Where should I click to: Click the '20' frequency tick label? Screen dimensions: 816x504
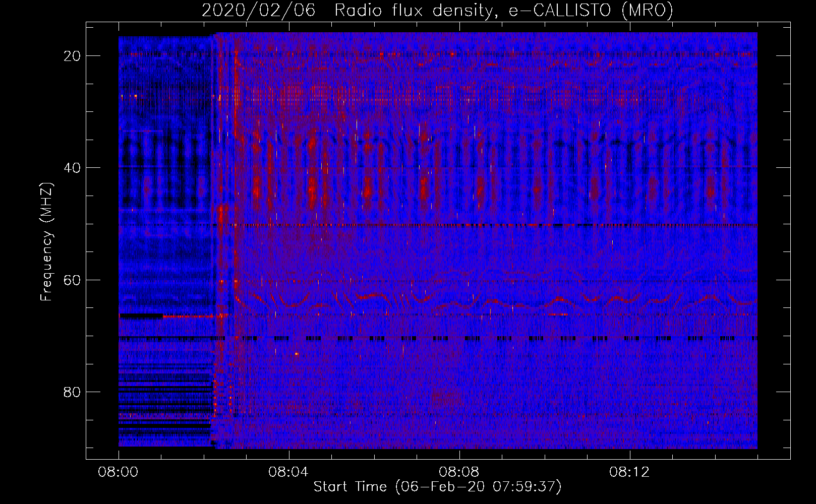pos(73,56)
